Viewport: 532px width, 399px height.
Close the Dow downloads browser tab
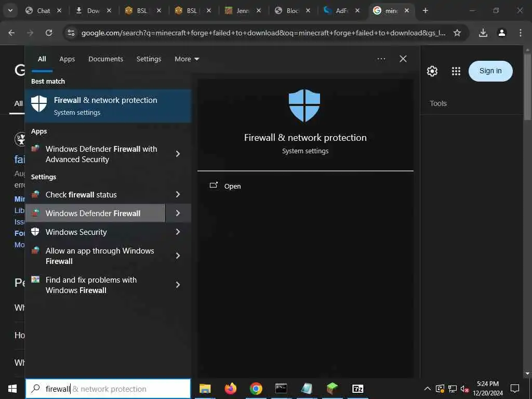pyautogui.click(x=109, y=10)
